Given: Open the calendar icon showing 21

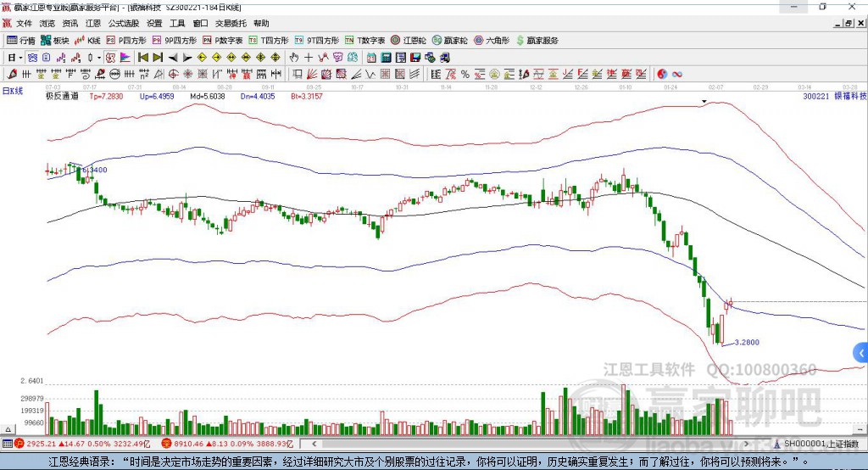Looking at the screenshot, I should (x=371, y=58).
